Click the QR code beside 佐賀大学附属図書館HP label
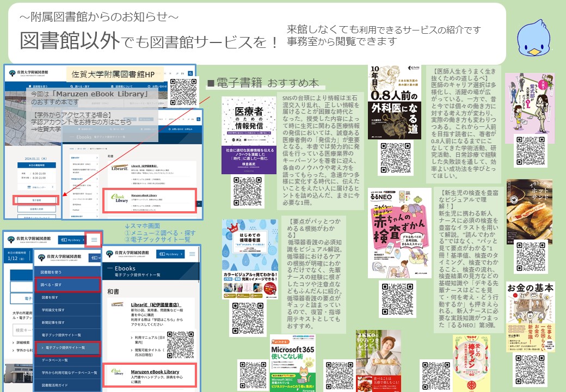 (x=183, y=91)
